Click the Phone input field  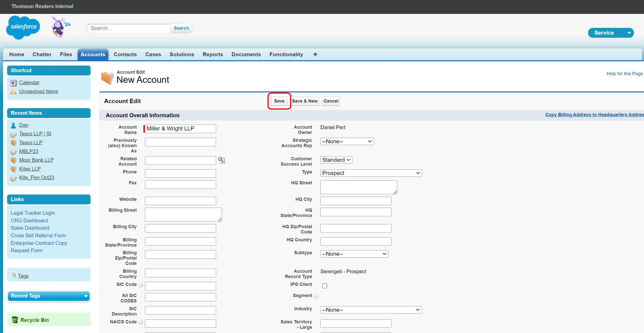pos(180,173)
